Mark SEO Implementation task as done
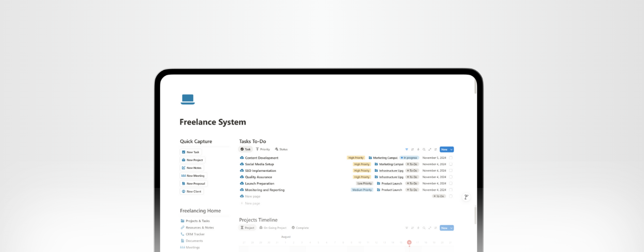The height and width of the screenshot is (252, 644). [451, 170]
